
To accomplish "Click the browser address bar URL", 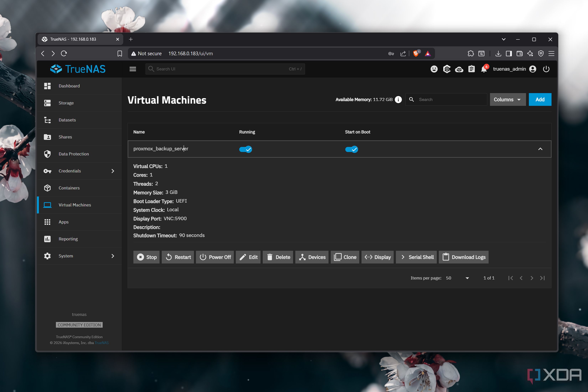I will (x=190, y=53).
